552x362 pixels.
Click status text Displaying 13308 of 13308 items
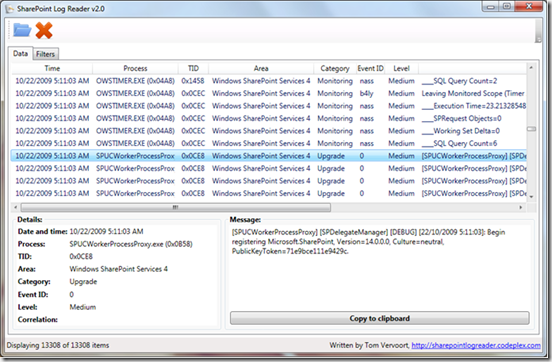pyautogui.click(x=58, y=345)
